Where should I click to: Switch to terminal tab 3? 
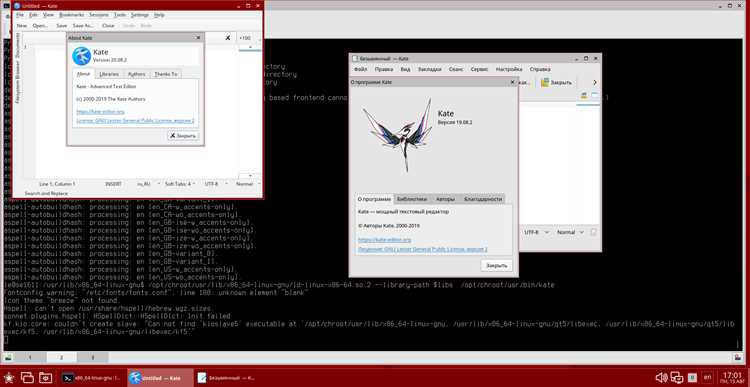point(93,357)
